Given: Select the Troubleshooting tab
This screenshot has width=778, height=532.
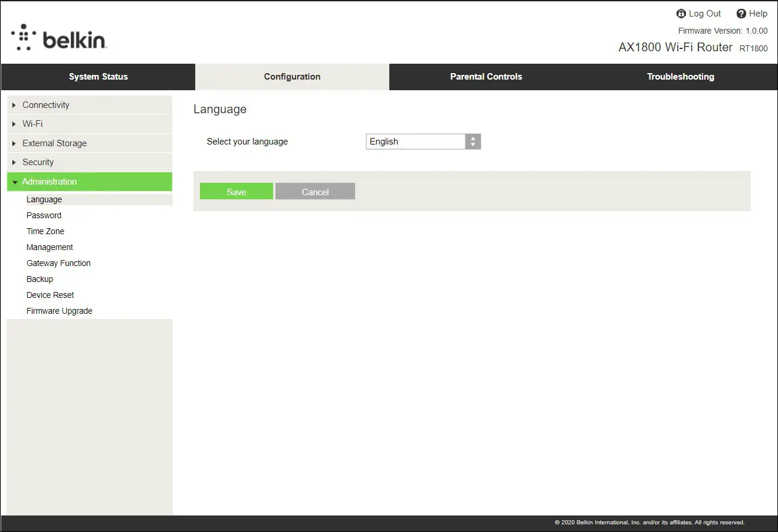Looking at the screenshot, I should [x=680, y=77].
